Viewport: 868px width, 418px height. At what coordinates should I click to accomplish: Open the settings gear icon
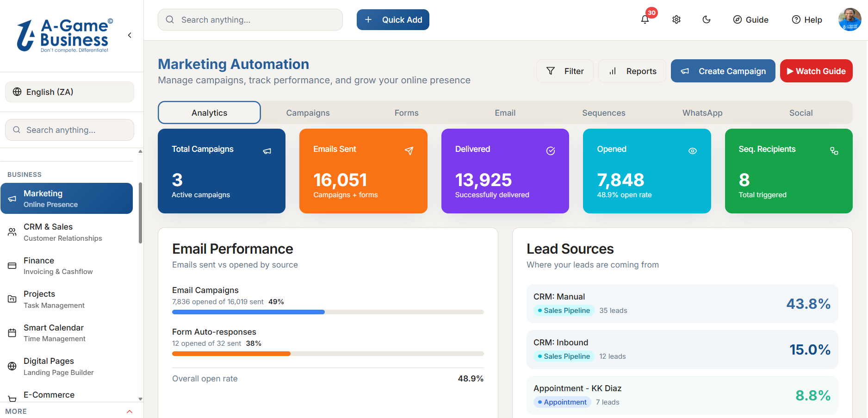[x=676, y=19]
